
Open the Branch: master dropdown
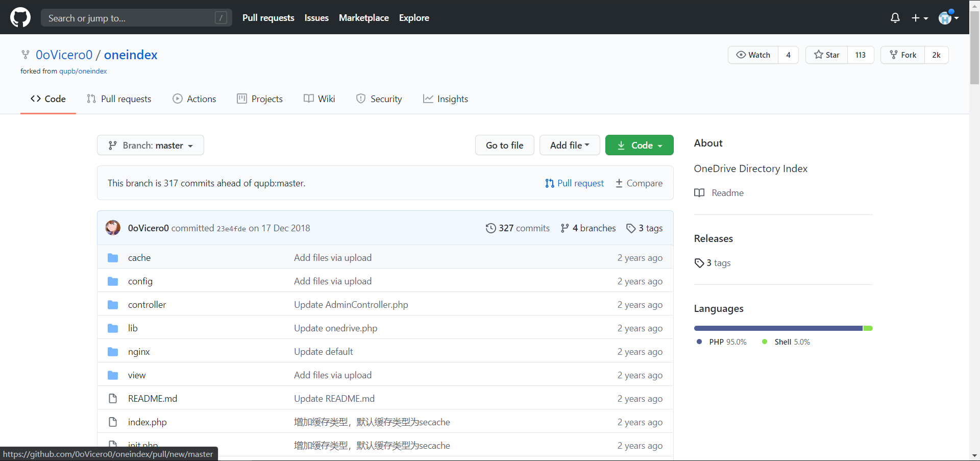(150, 145)
